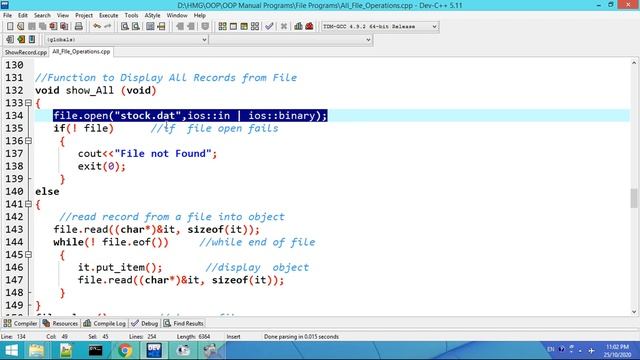Stop execution with the X toolbar icon
Image resolution: width=640 pixels, height=360 pixels.
click(x=284, y=27)
